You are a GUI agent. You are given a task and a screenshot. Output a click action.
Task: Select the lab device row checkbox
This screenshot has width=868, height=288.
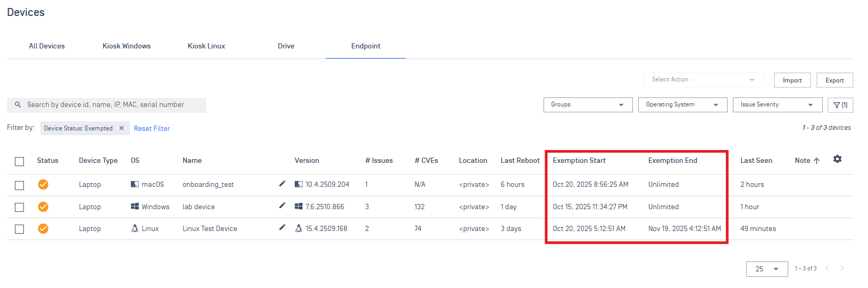(20, 207)
